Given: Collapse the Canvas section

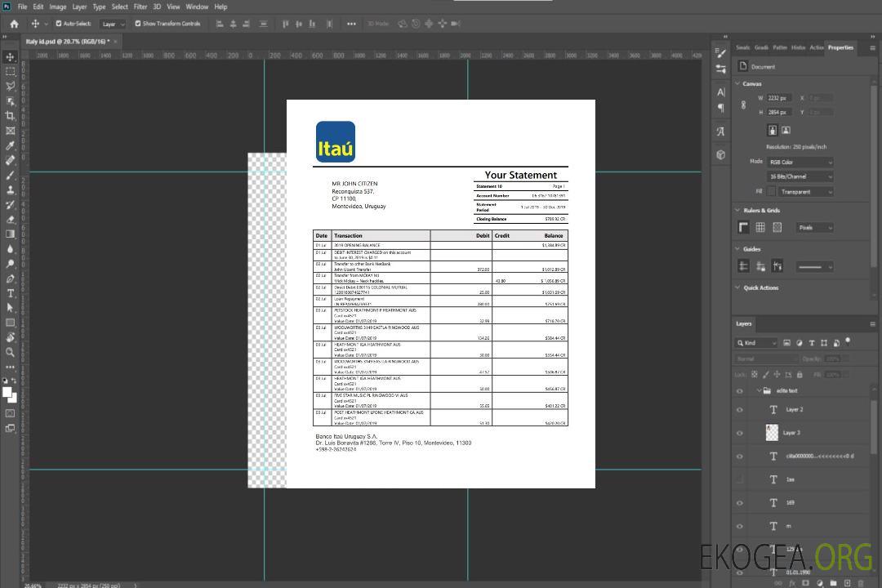Looking at the screenshot, I should tap(737, 84).
